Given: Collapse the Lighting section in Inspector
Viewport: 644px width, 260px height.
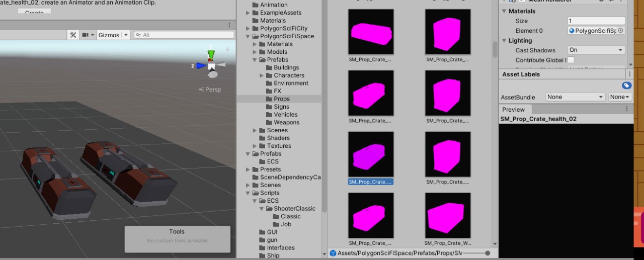Looking at the screenshot, I should click(x=505, y=41).
